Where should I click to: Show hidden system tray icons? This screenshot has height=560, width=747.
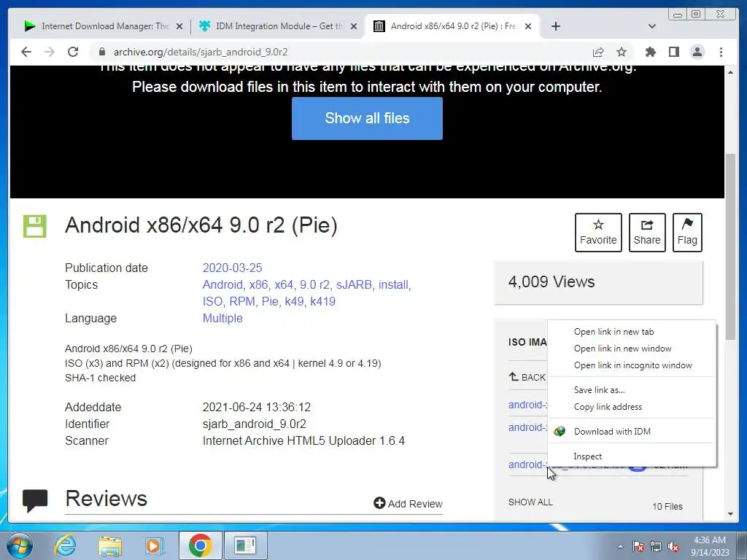click(x=620, y=546)
